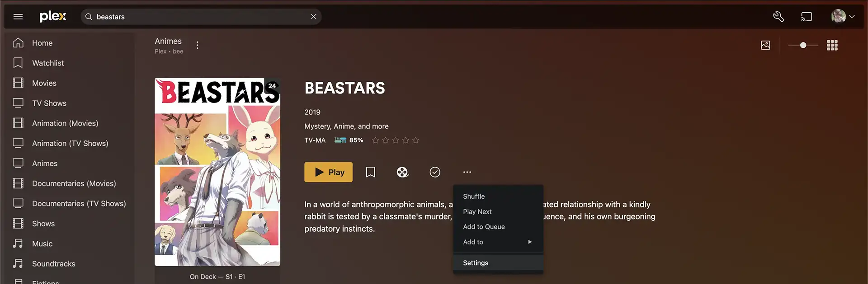Clear the search field with X

click(313, 17)
